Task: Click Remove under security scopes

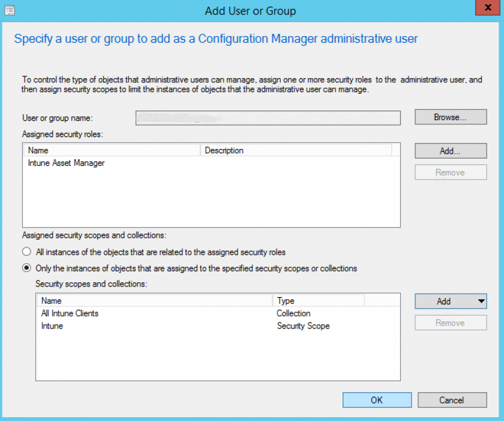Action: pyautogui.click(x=451, y=323)
